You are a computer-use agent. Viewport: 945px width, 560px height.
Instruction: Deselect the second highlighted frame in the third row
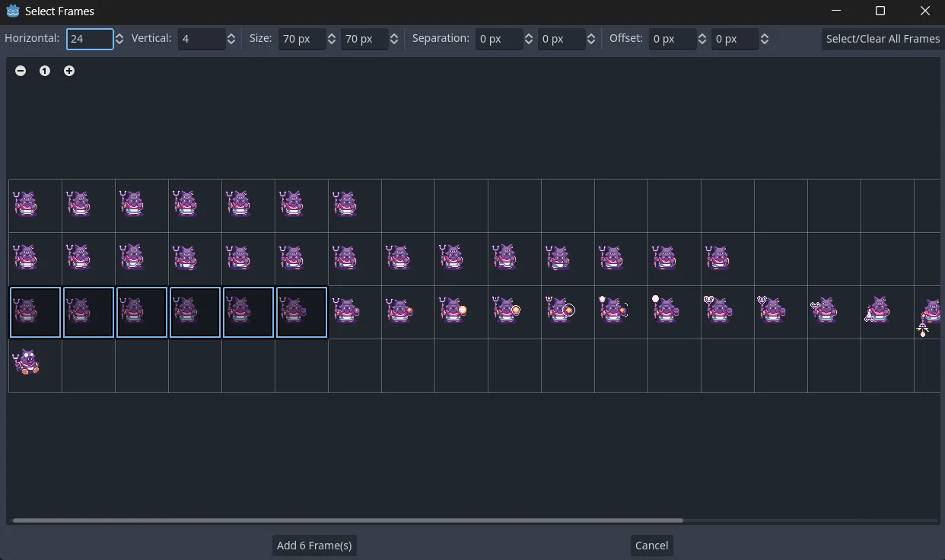pos(89,313)
